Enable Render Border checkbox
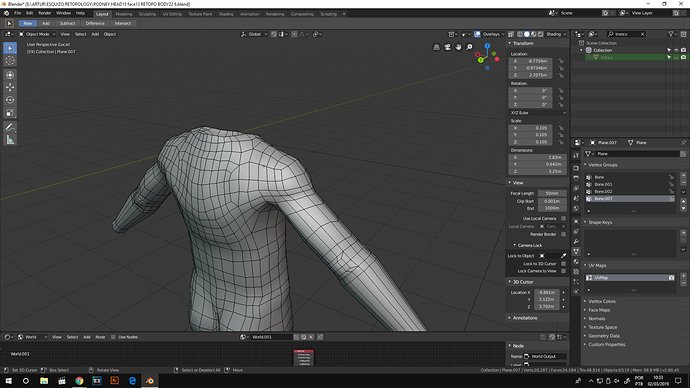Image resolution: width=690 pixels, height=388 pixels. click(563, 234)
